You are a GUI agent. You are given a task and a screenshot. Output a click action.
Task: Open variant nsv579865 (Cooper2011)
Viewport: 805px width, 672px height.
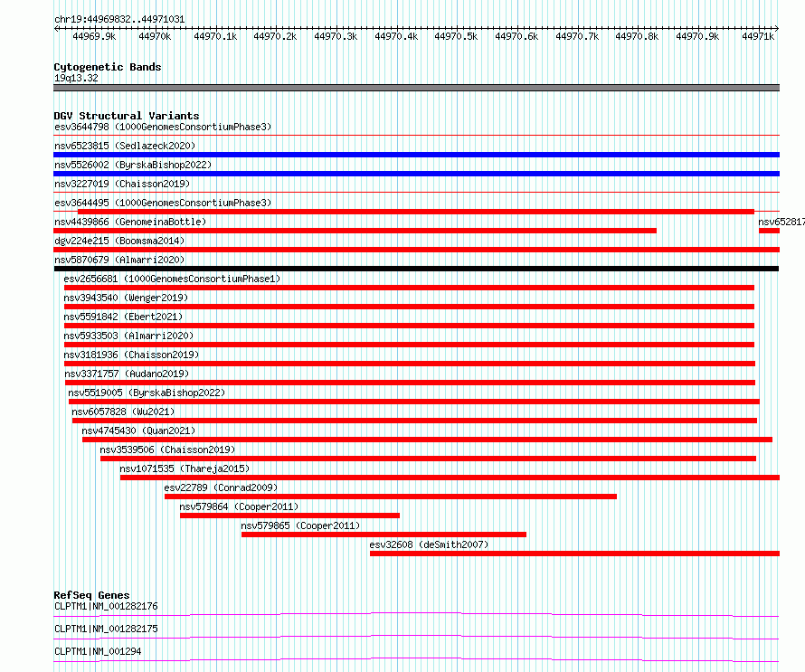click(300, 525)
